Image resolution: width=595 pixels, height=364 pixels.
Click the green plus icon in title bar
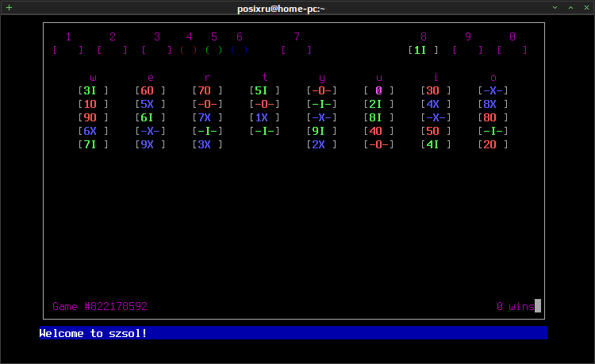[x=9, y=8]
